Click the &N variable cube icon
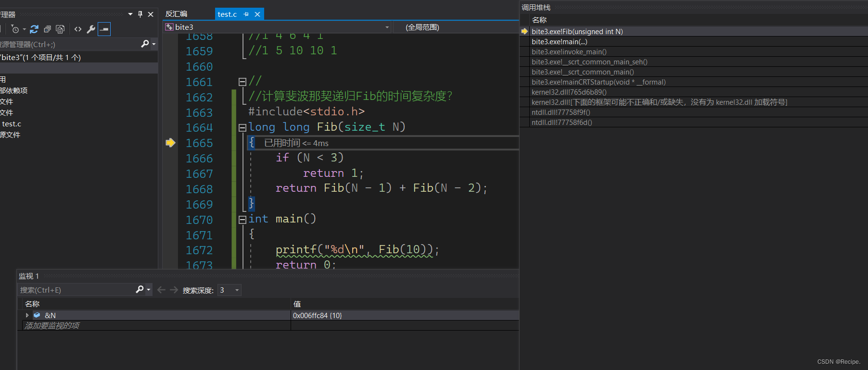Viewport: 868px width, 370px height. 37,315
